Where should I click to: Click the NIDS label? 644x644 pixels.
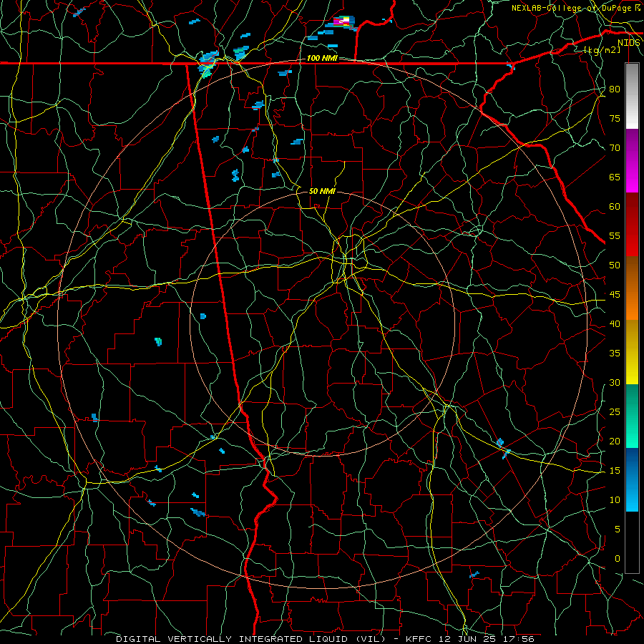tap(628, 43)
